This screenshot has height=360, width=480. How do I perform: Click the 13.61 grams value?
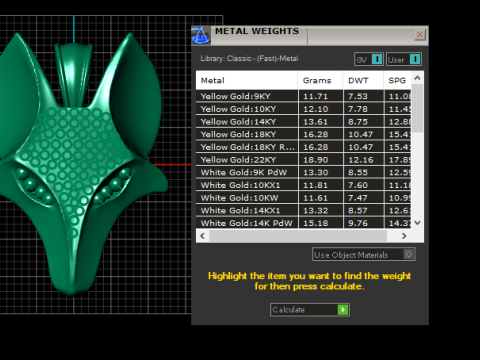coord(315,122)
